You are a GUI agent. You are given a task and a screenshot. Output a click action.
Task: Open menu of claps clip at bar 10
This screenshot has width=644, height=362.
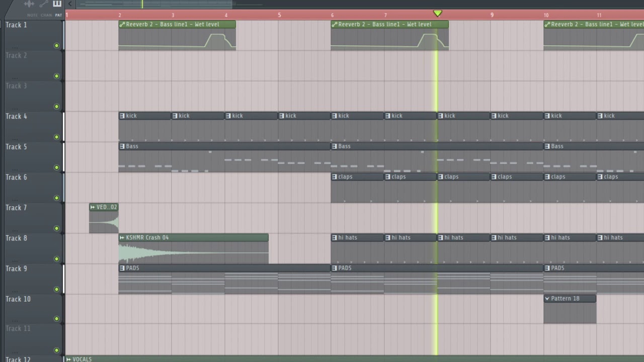(x=547, y=177)
